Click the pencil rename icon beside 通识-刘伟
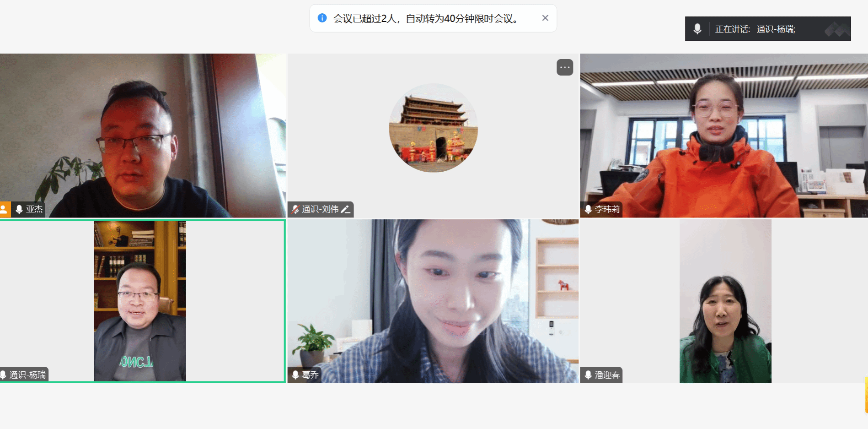 [x=346, y=209]
